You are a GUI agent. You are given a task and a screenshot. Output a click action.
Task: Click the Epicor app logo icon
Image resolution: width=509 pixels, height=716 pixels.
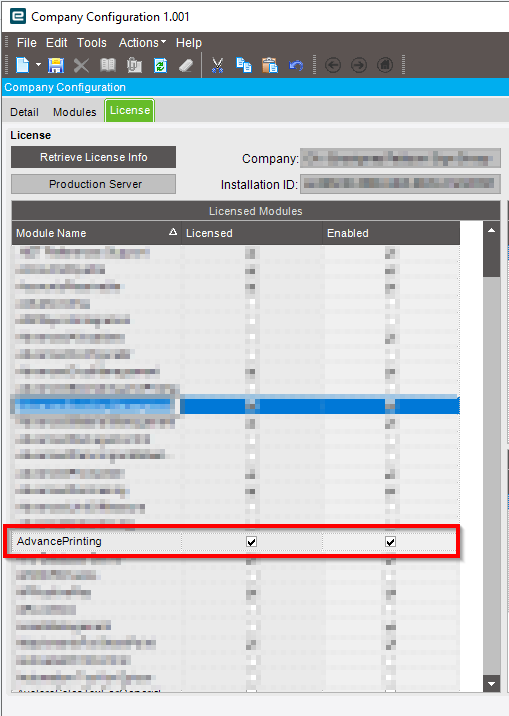pos(18,16)
